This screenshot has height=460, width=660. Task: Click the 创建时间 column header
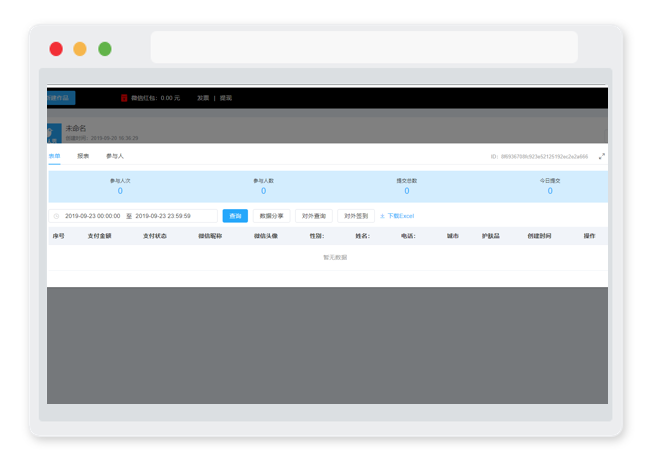pyautogui.click(x=539, y=236)
